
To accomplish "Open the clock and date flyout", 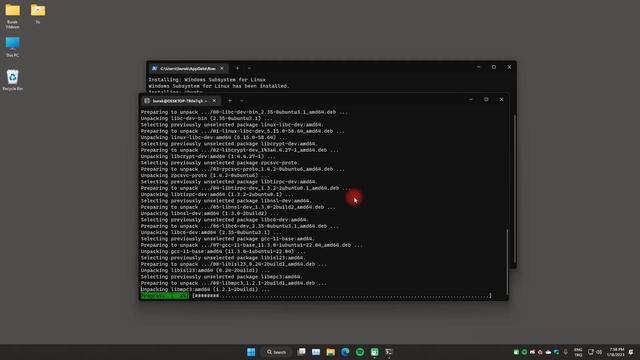I will (x=616, y=352).
